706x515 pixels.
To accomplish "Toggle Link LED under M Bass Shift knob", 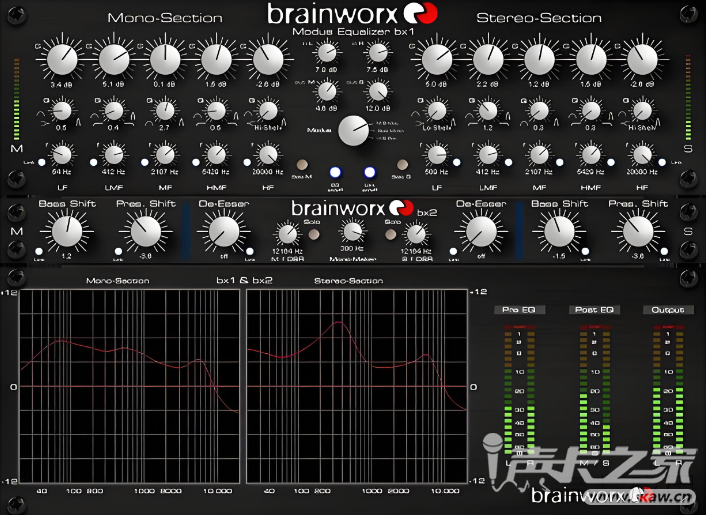I will pos(39,252).
